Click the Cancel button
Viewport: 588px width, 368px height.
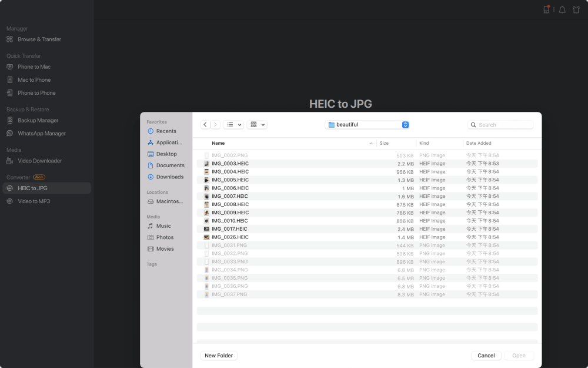pyautogui.click(x=486, y=356)
